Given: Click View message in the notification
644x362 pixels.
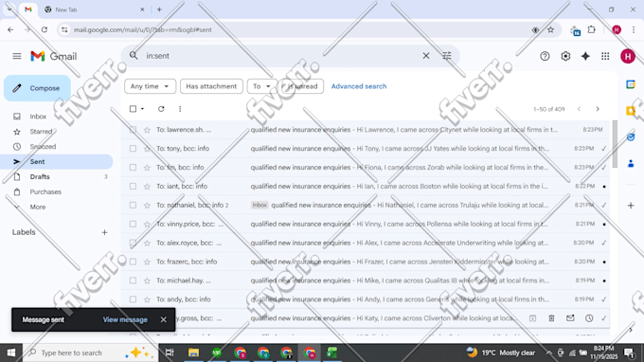Looking at the screenshot, I should [x=125, y=319].
